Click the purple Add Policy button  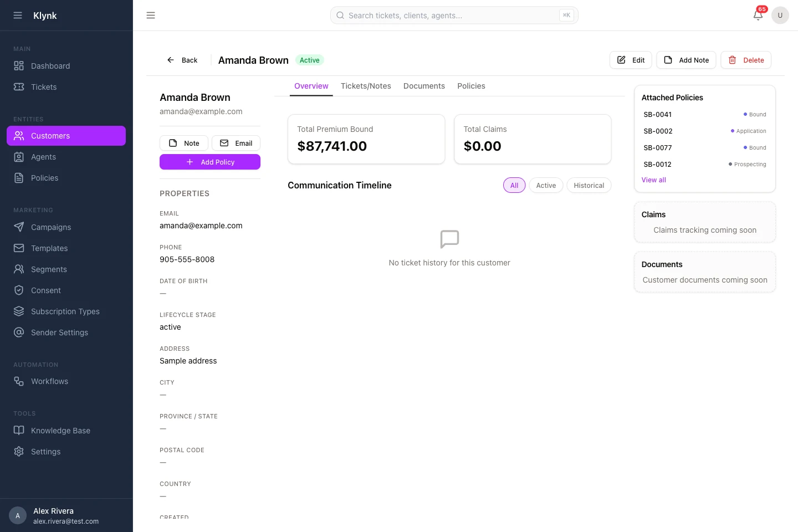pyautogui.click(x=210, y=162)
